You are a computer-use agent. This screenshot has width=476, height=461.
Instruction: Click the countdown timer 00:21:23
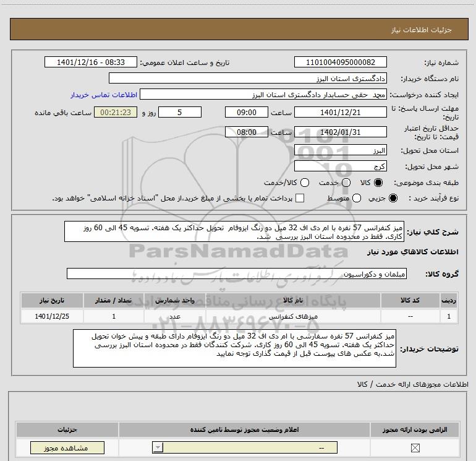116,112
